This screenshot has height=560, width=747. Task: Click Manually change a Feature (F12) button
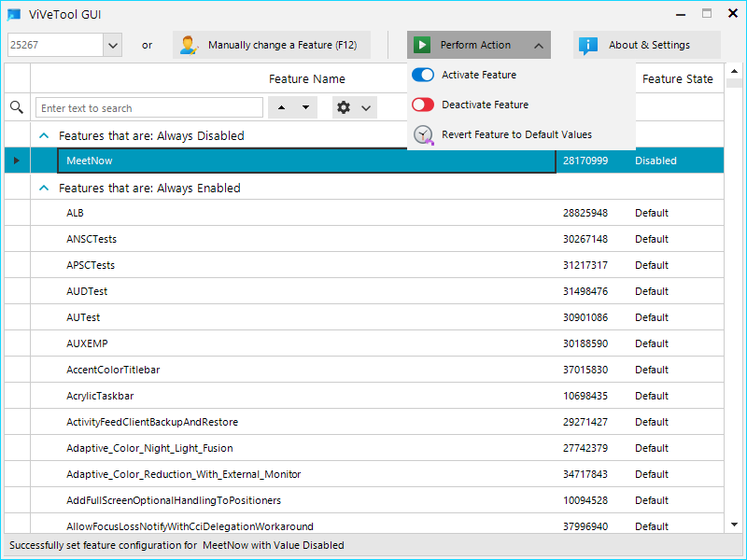tap(272, 45)
